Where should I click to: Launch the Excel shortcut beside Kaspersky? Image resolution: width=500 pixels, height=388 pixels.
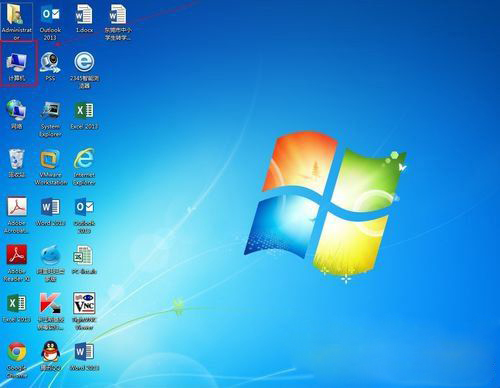16,304
